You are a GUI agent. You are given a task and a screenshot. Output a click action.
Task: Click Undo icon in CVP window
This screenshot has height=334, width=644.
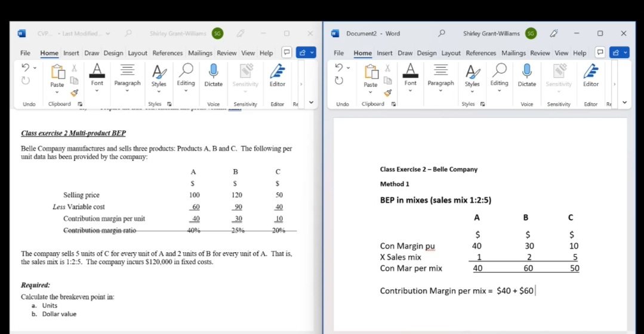(x=26, y=67)
